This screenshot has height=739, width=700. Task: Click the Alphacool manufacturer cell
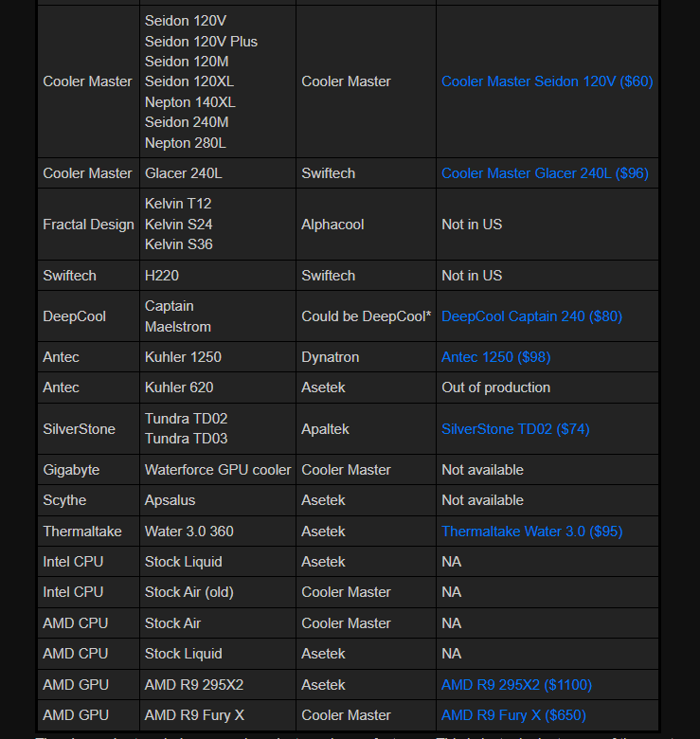332,225
